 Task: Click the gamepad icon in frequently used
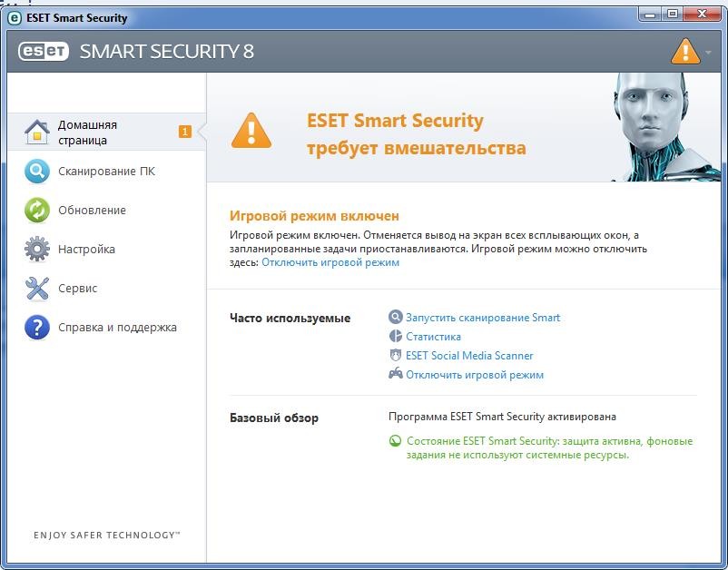(395, 374)
